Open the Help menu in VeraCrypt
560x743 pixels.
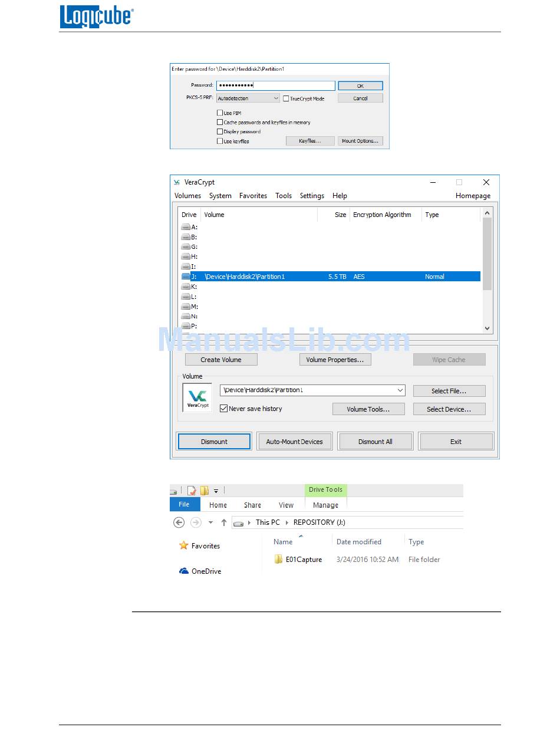click(x=340, y=196)
